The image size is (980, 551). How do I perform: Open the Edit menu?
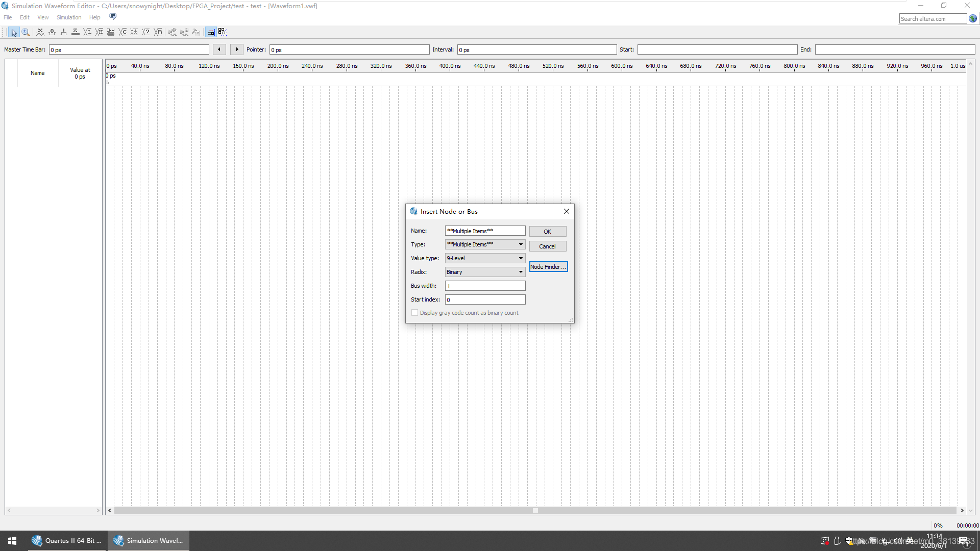[x=24, y=17]
